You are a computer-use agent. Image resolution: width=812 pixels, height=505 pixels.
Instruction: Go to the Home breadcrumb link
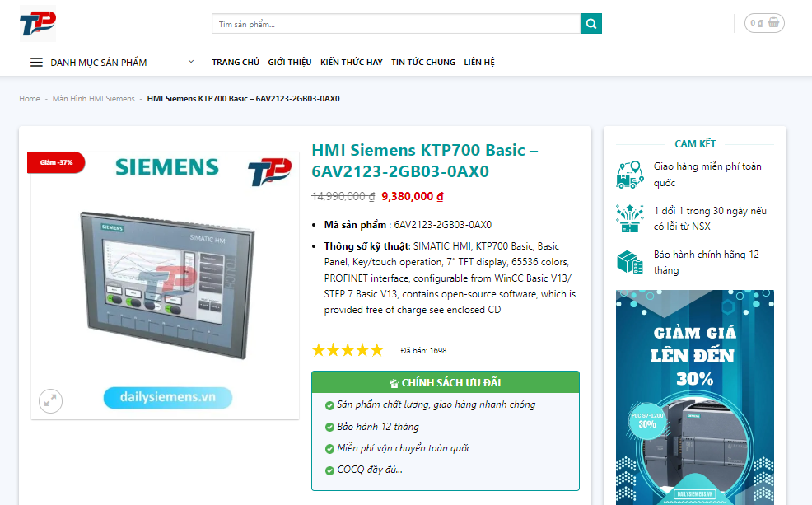coord(30,98)
